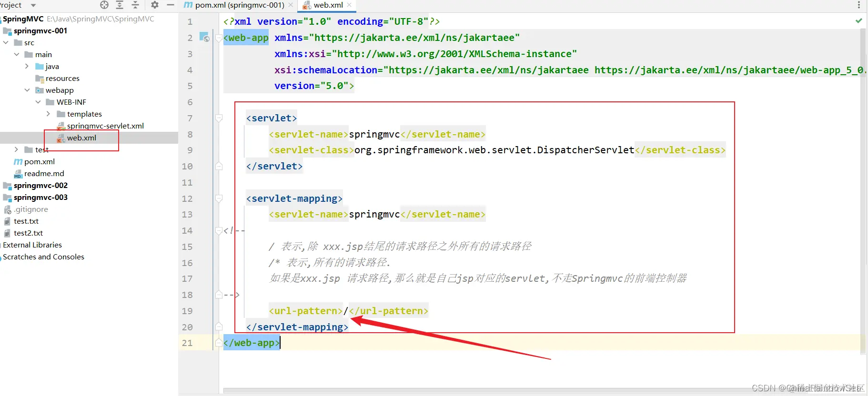Expand the templates folder
Image resolution: width=868 pixels, height=396 pixels.
[x=49, y=114]
